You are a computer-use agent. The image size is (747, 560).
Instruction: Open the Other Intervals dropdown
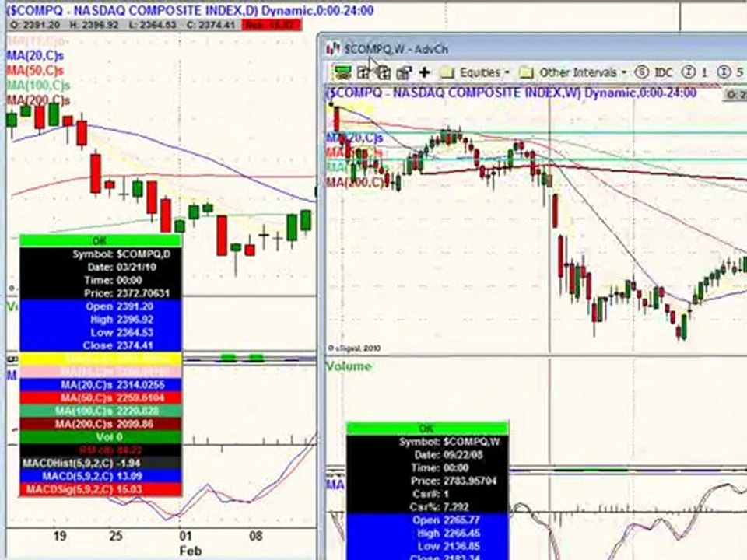pos(583,72)
